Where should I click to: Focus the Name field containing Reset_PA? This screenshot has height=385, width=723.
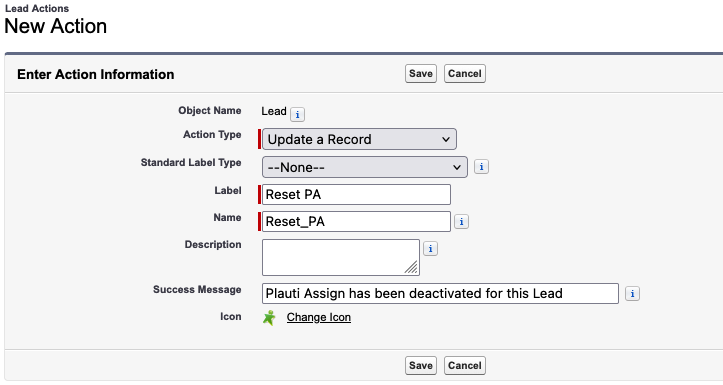pyautogui.click(x=356, y=221)
